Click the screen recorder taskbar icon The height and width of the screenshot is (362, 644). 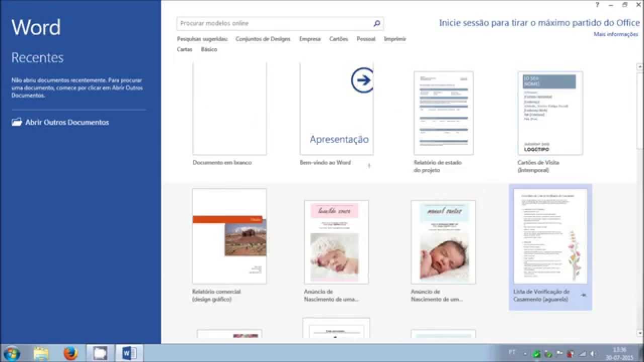(100, 353)
